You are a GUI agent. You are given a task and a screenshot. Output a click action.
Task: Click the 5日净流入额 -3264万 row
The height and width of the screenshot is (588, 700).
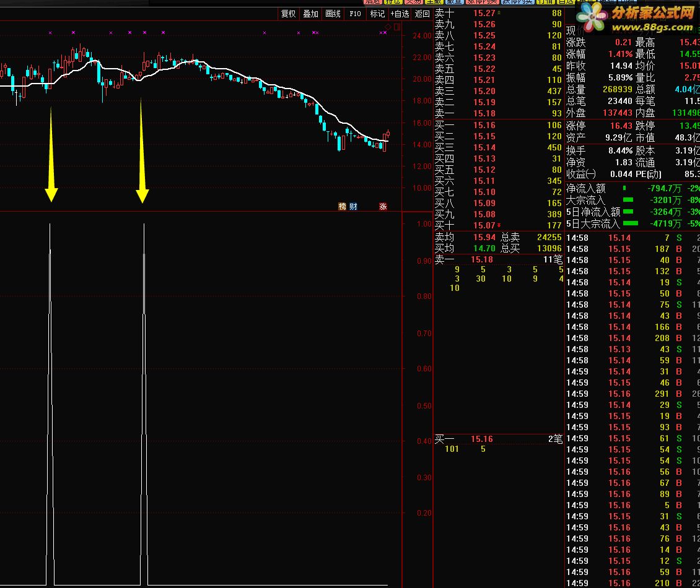coord(632,212)
